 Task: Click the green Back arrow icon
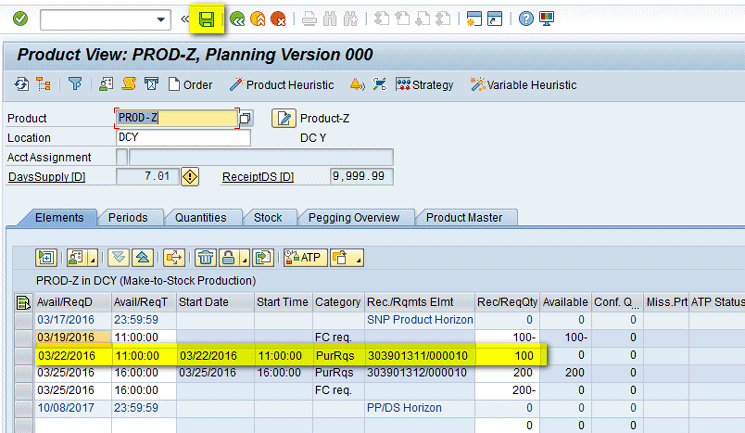(236, 19)
